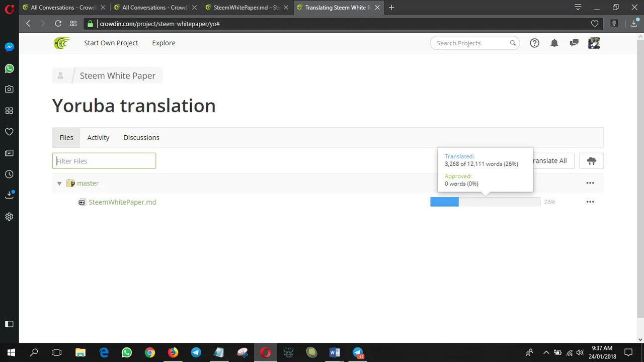
Task: Click the address bar URL field
Action: [x=342, y=24]
